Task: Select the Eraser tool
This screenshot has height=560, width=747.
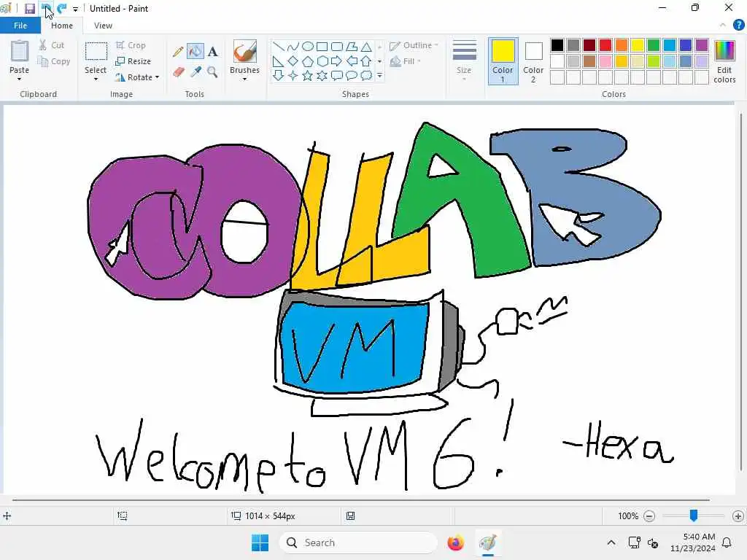Action: pyautogui.click(x=178, y=72)
